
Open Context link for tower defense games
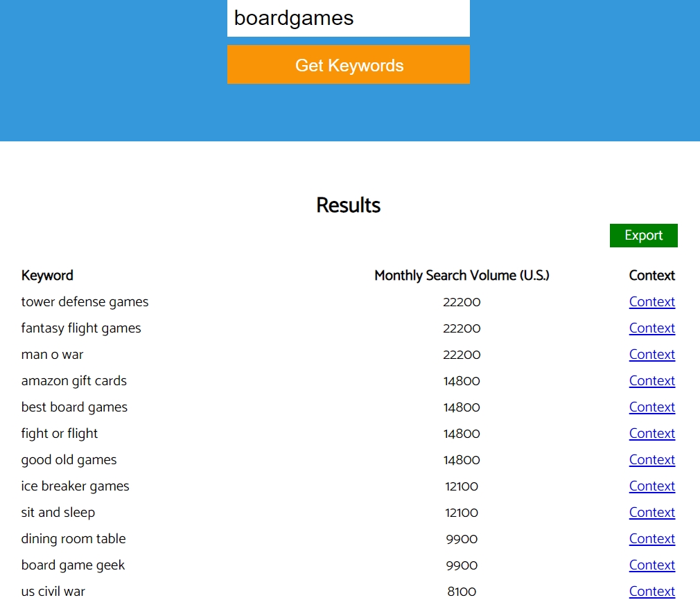tap(651, 302)
